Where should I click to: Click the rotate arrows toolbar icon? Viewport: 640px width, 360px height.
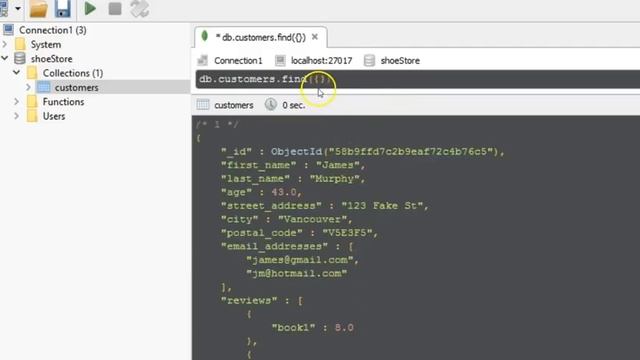[139, 9]
